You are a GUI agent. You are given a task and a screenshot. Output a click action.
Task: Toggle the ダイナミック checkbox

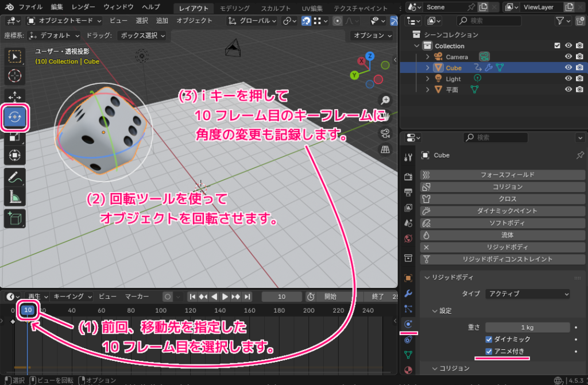click(488, 339)
